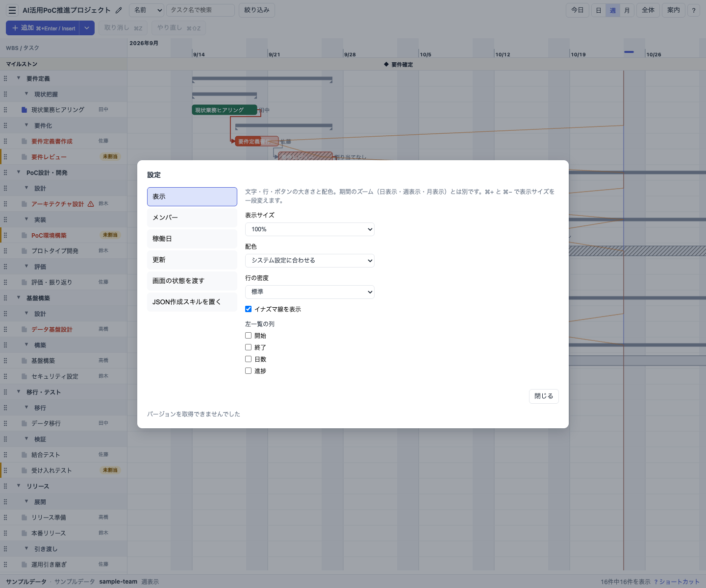This screenshot has width=706, height=588.
Task: Select the 表示 settings tab
Action: coord(192,196)
